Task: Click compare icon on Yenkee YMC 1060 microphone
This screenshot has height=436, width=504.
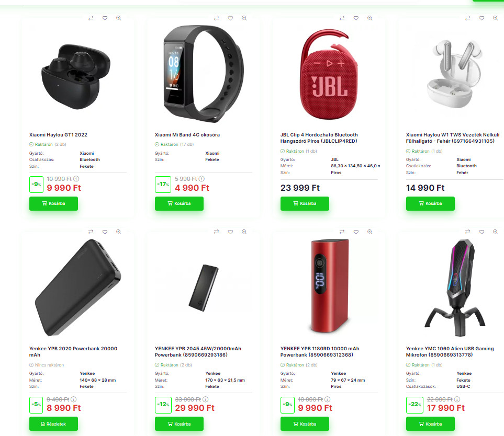Action: pos(468,232)
